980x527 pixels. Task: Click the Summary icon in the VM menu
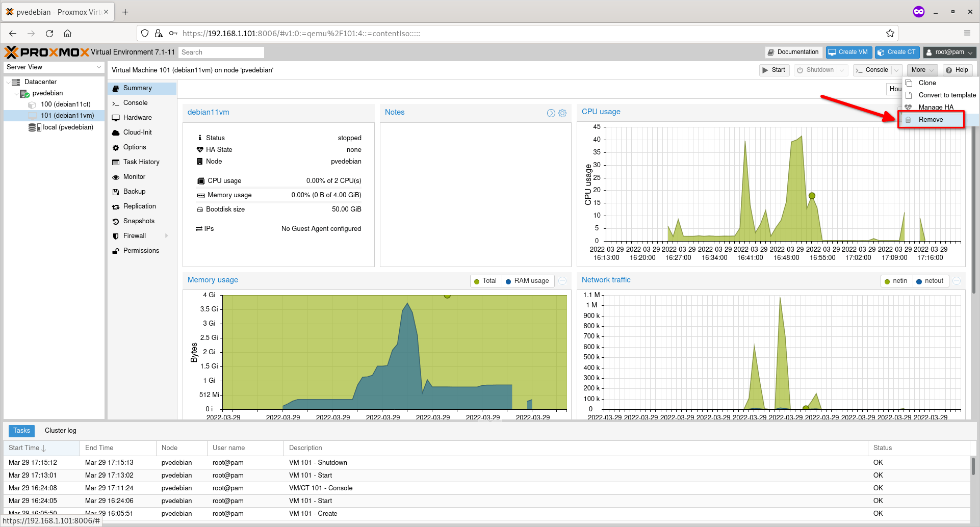[116, 88]
